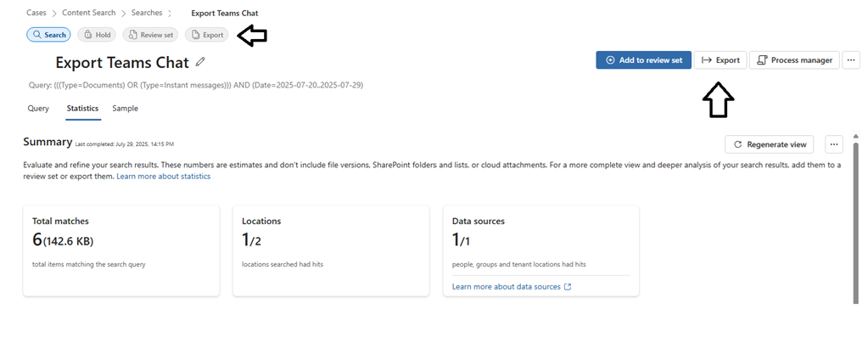Go to Content Search breadcrumb

click(88, 12)
